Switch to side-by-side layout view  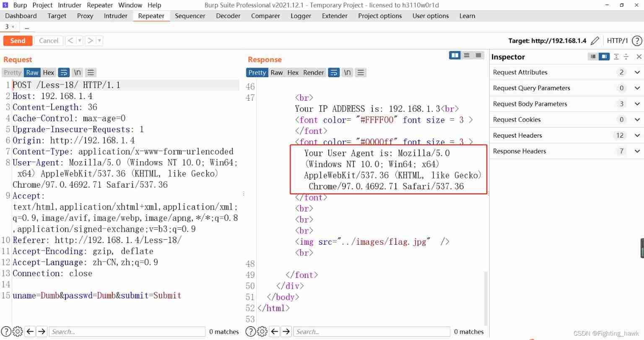coord(454,55)
